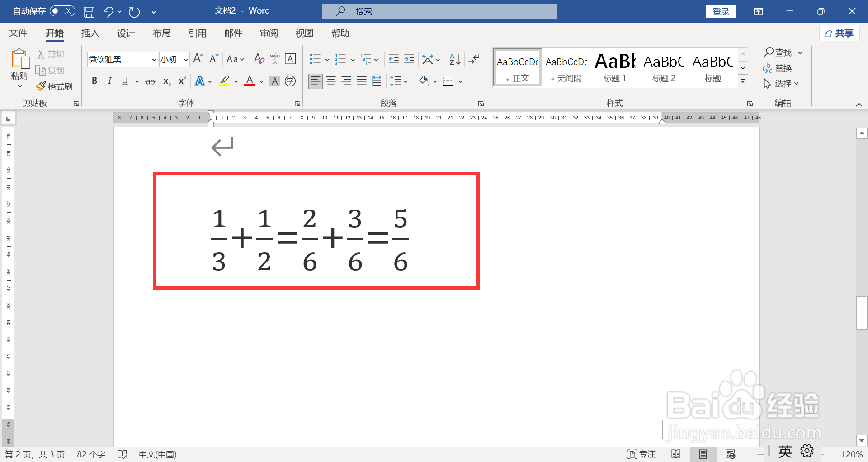This screenshot has width=868, height=462.
Task: Apply the 标题 1 style
Action: (x=615, y=67)
